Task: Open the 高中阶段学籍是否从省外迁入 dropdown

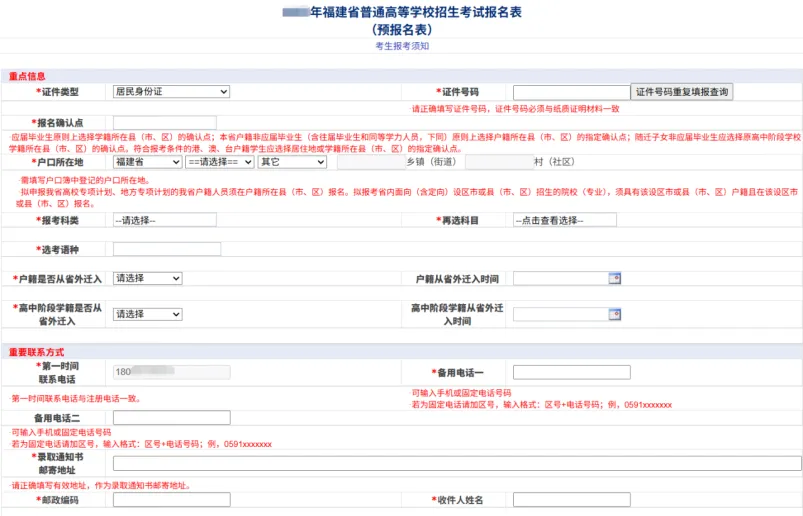Action: [147, 314]
